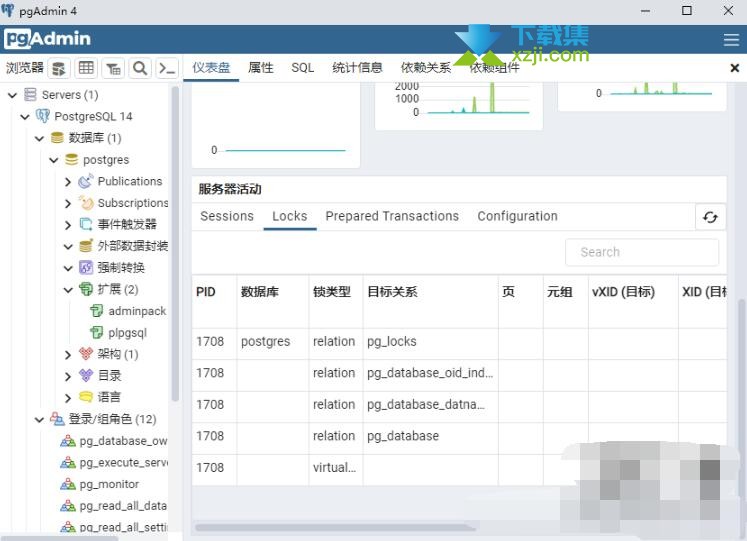Click the vXID (目标) column header

pyautogui.click(x=633, y=301)
